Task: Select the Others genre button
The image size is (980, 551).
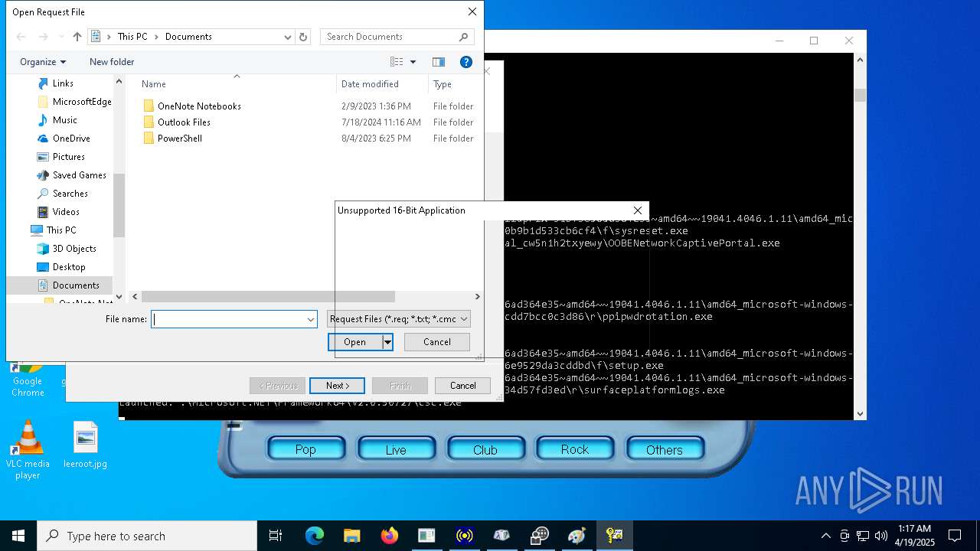Action: pos(665,450)
